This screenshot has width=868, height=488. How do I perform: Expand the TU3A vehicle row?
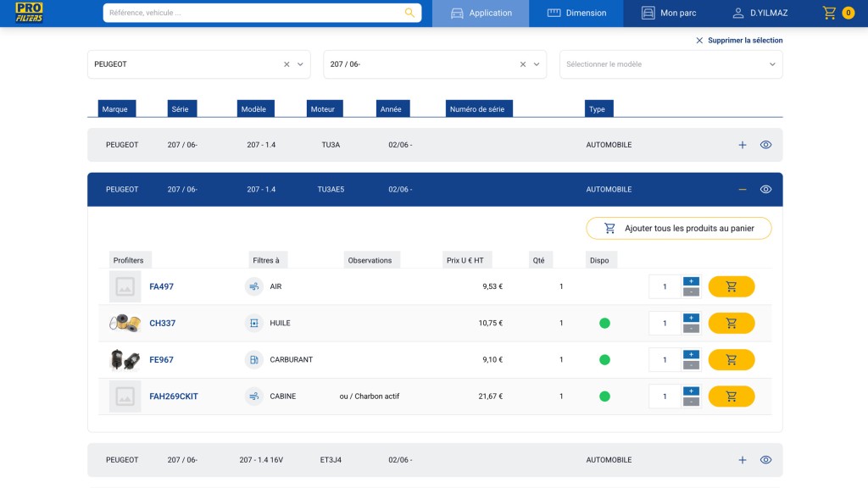pyautogui.click(x=743, y=145)
